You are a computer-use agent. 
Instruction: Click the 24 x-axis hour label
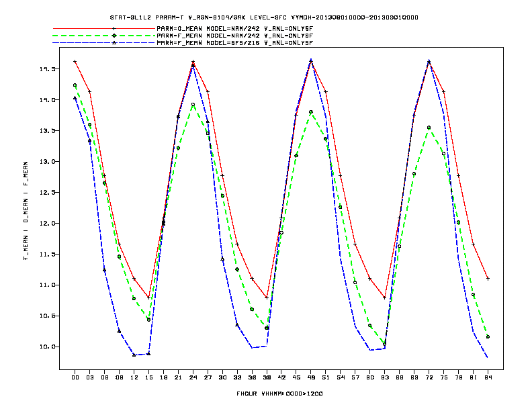(193, 377)
